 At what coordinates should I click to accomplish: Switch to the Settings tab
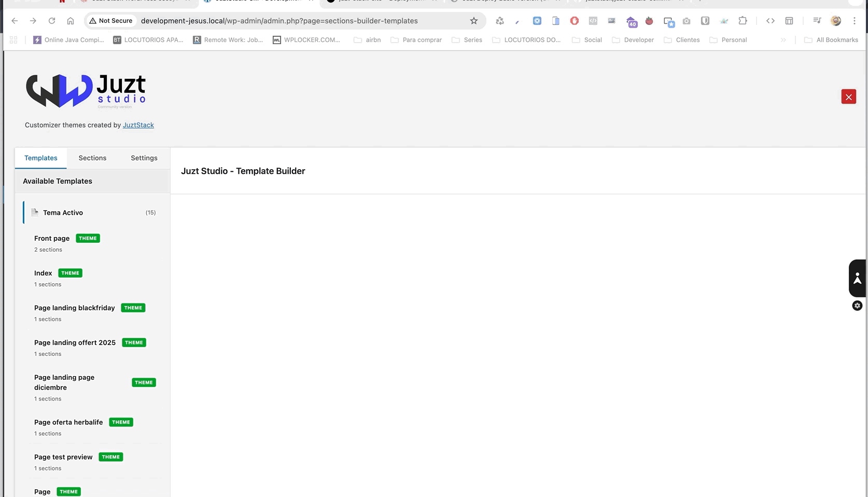[x=144, y=158]
